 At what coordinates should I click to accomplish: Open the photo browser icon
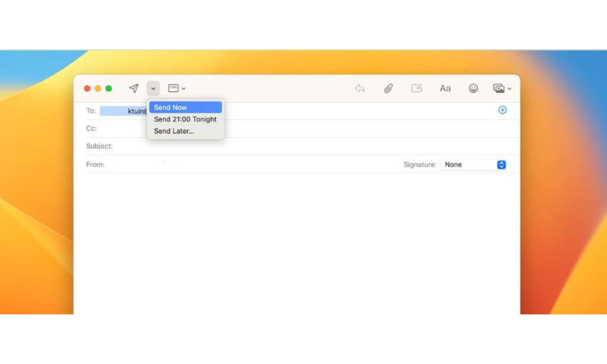(499, 88)
